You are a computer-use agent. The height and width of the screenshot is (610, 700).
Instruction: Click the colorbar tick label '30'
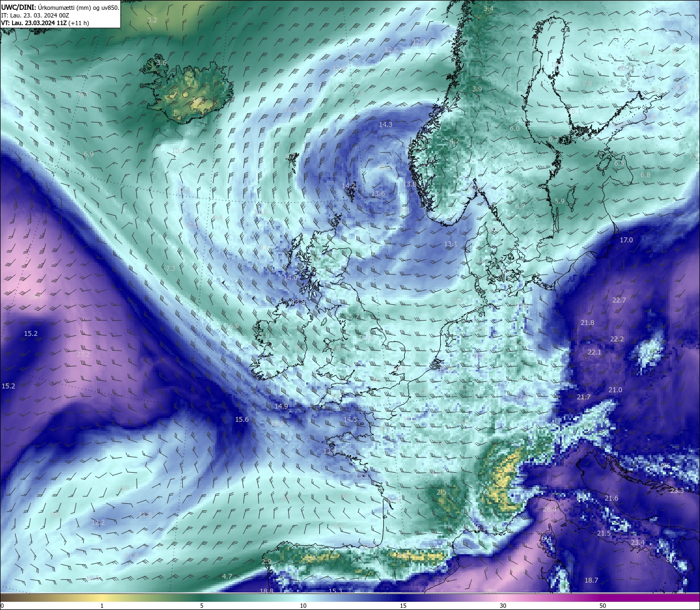503,606
